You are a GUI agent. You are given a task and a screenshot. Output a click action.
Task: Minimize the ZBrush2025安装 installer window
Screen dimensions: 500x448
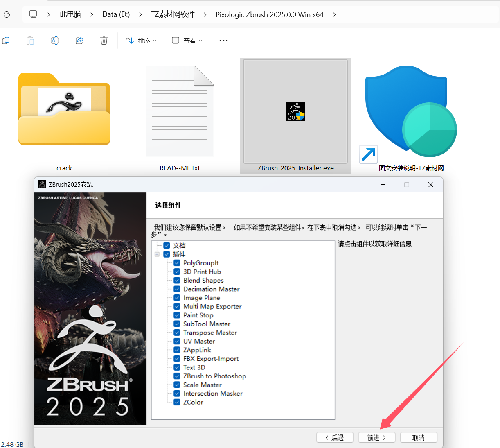click(383, 185)
